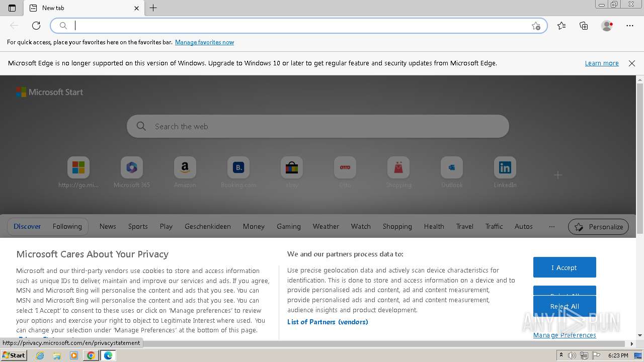Open the Action Center flag icon
The height and width of the screenshot is (362, 644).
click(x=596, y=355)
